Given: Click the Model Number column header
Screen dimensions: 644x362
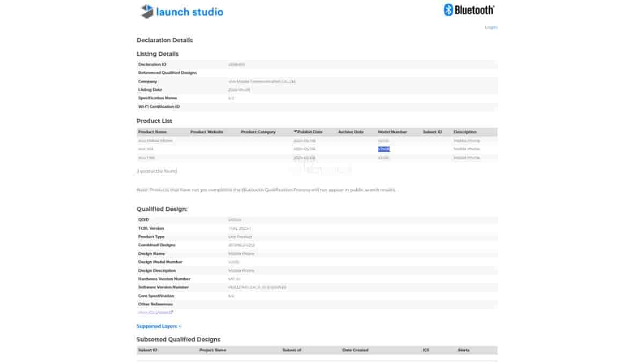Looking at the screenshot, I should pyautogui.click(x=392, y=132).
